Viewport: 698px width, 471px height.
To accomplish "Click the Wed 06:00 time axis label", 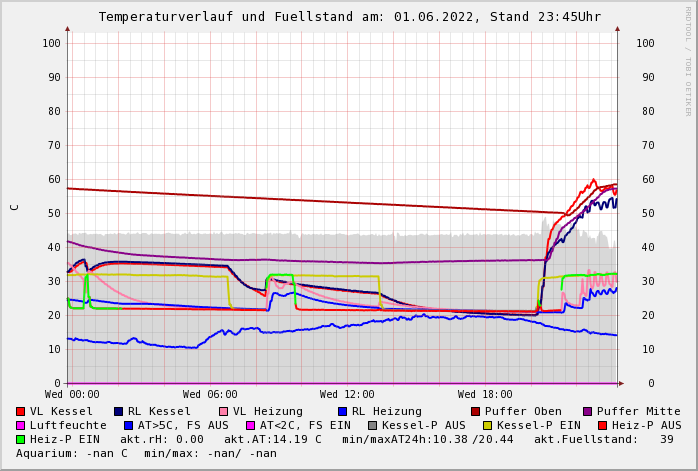I will (x=210, y=395).
